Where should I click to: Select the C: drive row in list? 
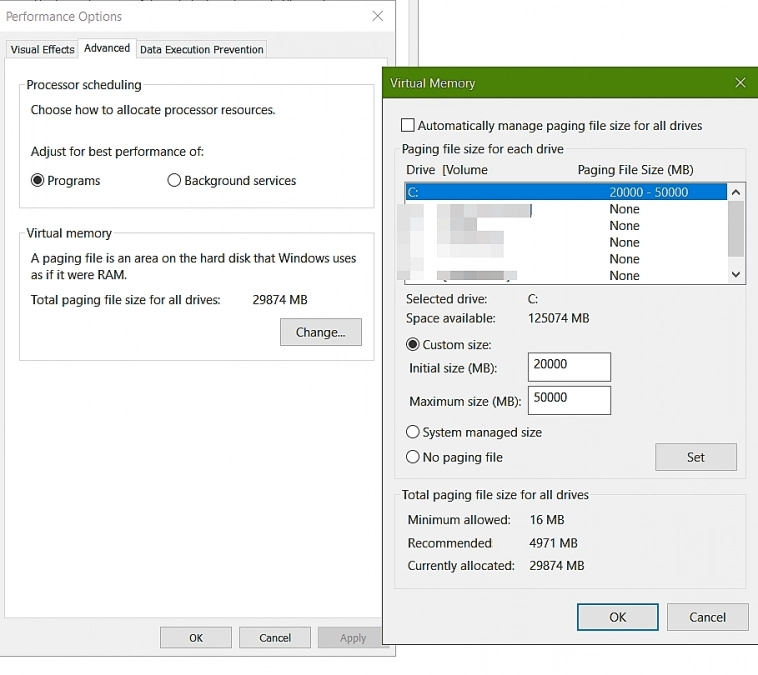pos(565,192)
